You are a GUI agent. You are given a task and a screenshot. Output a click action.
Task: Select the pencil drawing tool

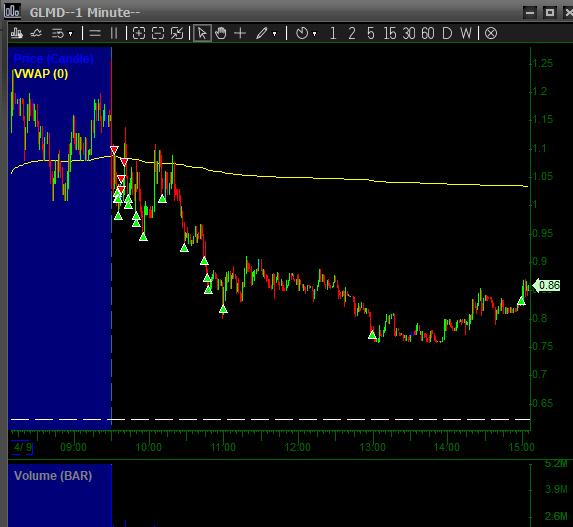coord(261,33)
